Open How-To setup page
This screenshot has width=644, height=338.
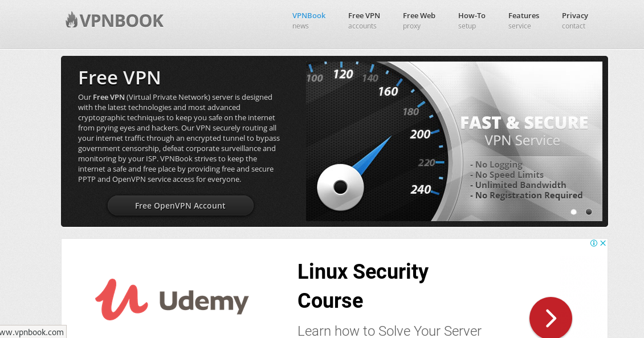[x=471, y=21]
